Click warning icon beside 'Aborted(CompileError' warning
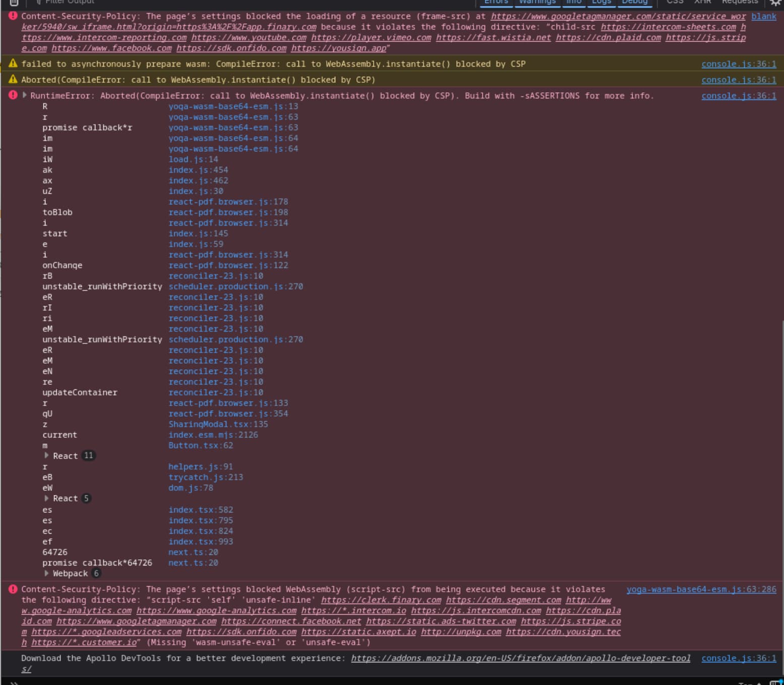 [13, 80]
